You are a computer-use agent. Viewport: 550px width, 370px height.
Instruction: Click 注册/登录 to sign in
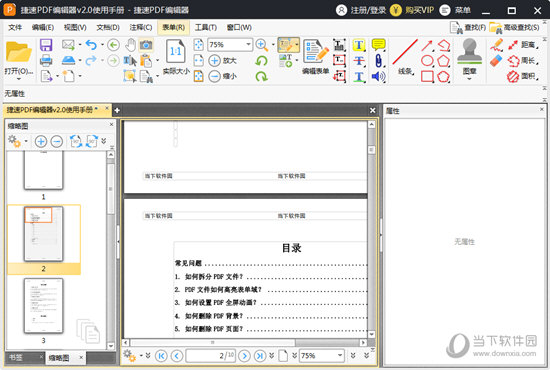pyautogui.click(x=361, y=10)
